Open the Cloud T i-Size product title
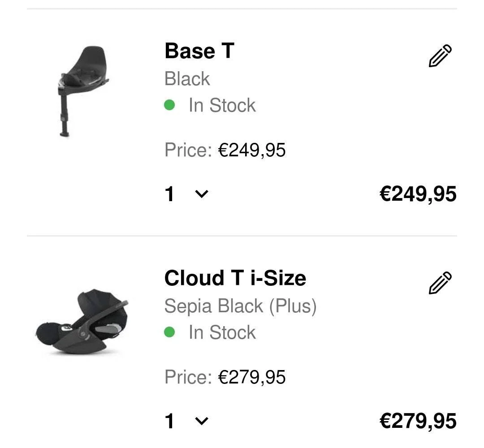Image resolution: width=484 pixels, height=448 pixels. (235, 278)
